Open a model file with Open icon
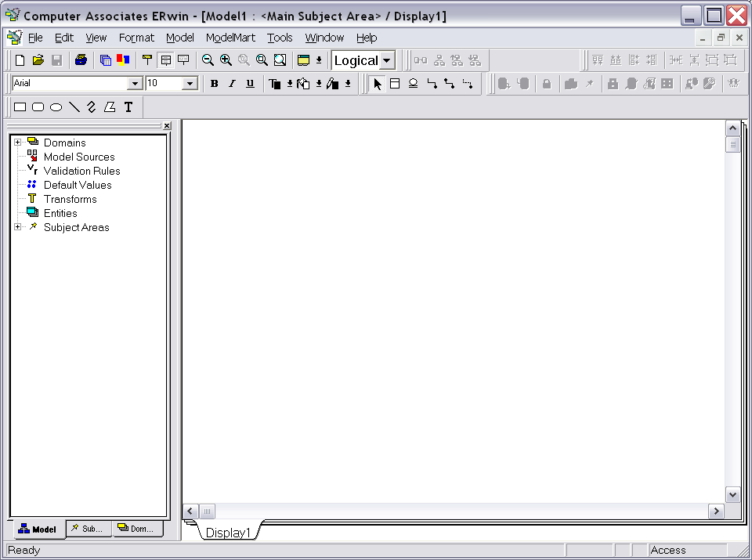This screenshot has width=752, height=560. click(38, 60)
